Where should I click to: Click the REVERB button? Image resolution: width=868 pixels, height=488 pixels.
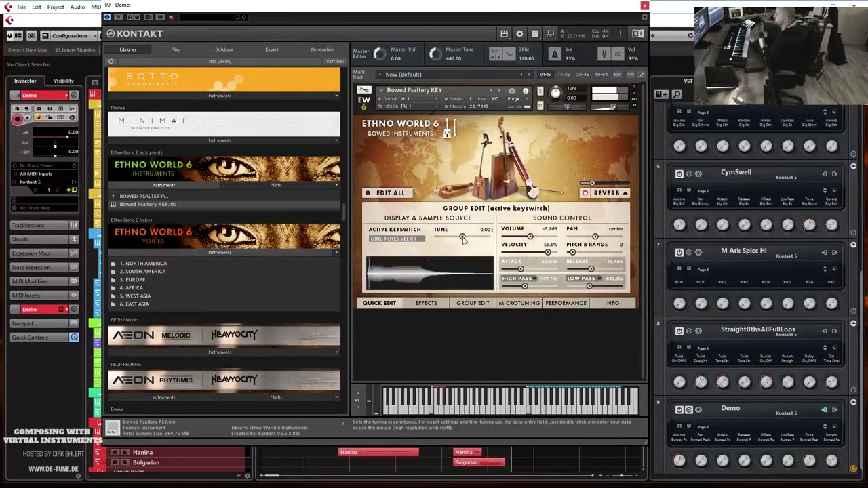click(x=605, y=193)
